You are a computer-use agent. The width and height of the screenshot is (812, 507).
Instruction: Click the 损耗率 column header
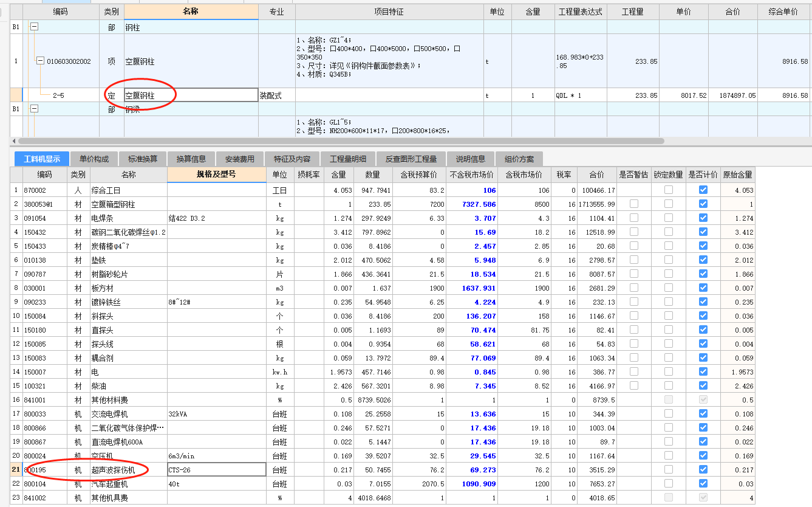click(309, 174)
